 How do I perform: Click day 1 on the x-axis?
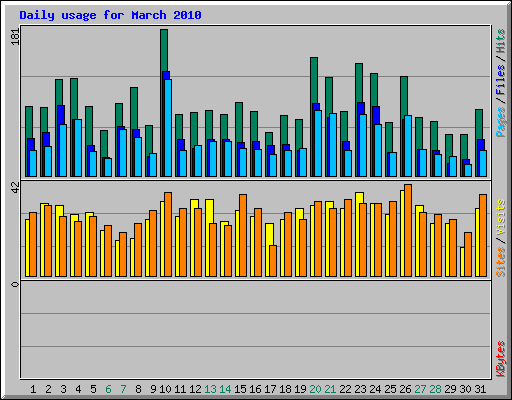coord(33,389)
